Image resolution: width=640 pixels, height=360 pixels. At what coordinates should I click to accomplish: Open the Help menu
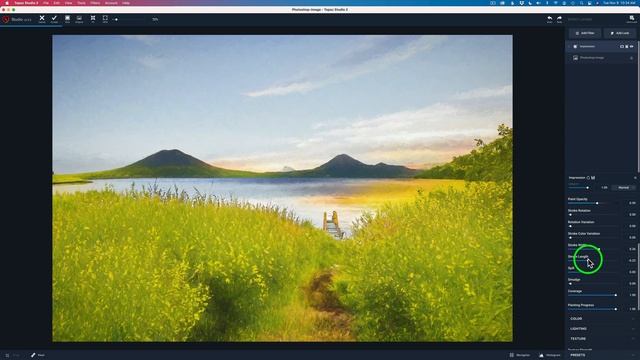coord(126,3)
